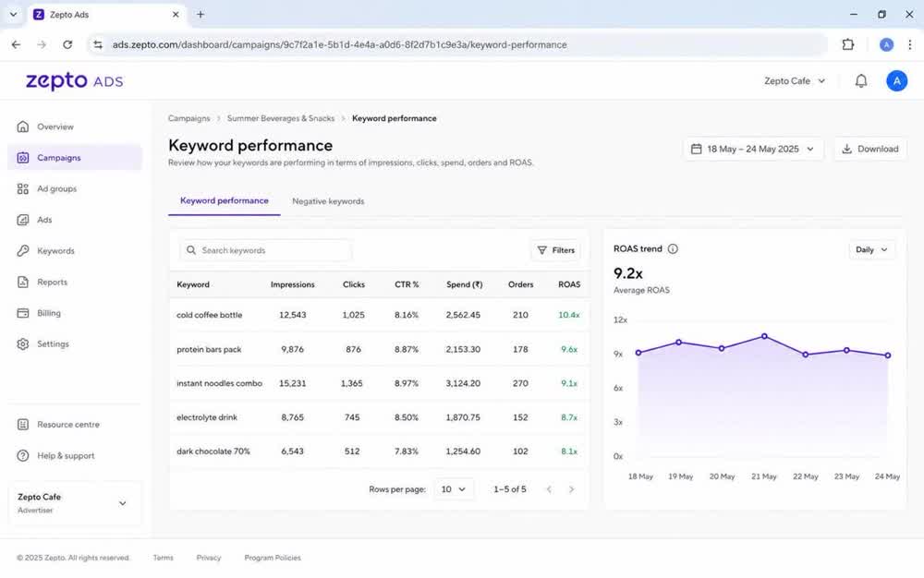
Task: Open the Terms footer link
Action: (x=164, y=558)
